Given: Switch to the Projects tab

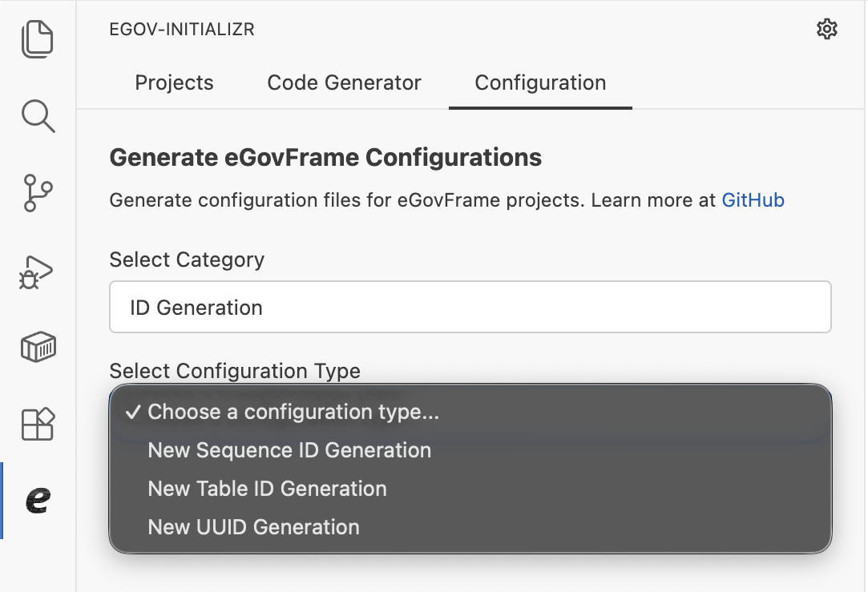Looking at the screenshot, I should (174, 83).
